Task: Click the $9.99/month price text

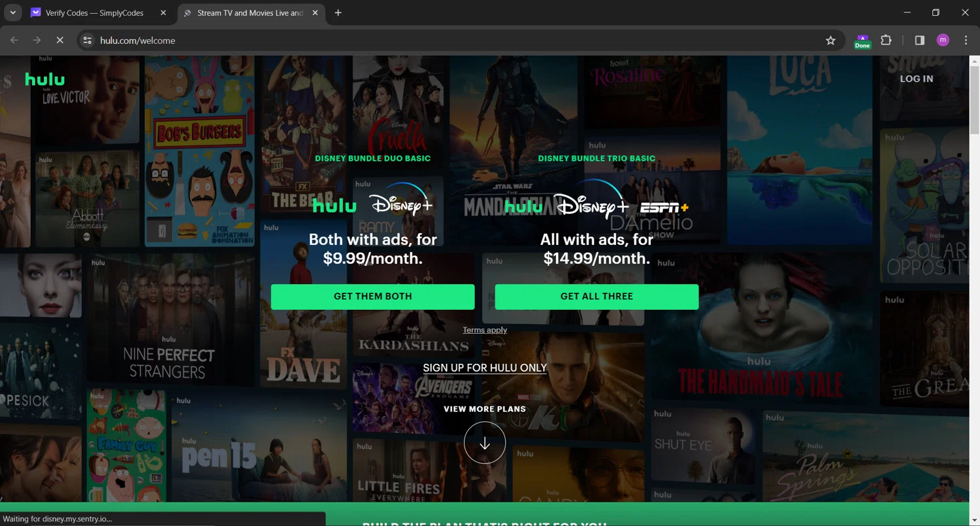Action: click(x=372, y=259)
